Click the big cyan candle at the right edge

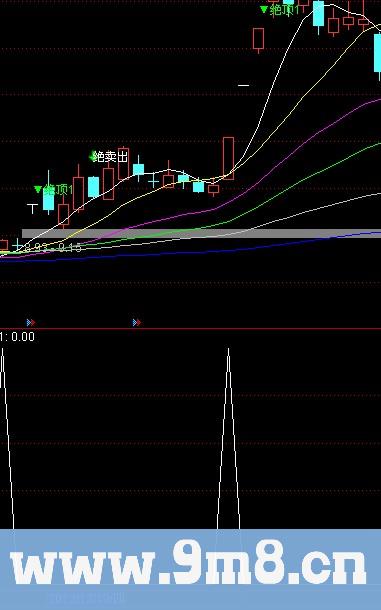pyautogui.click(x=377, y=53)
